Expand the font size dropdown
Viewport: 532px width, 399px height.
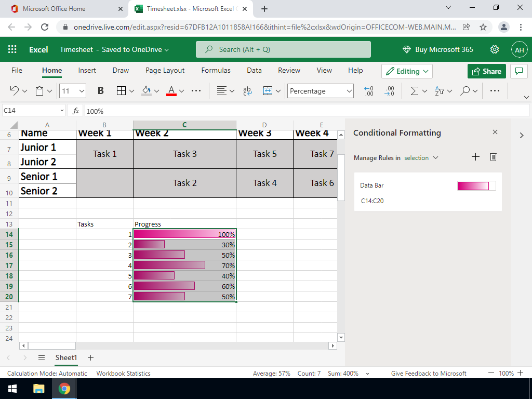pos(82,91)
